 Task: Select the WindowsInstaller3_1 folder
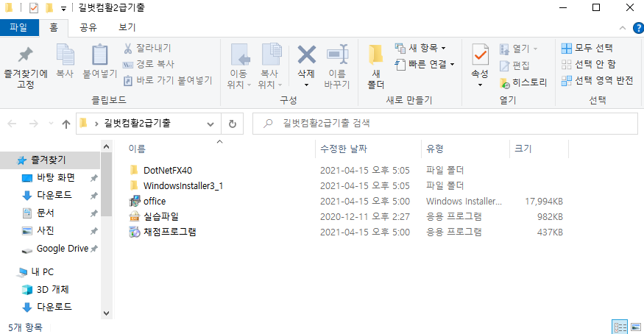coord(183,186)
